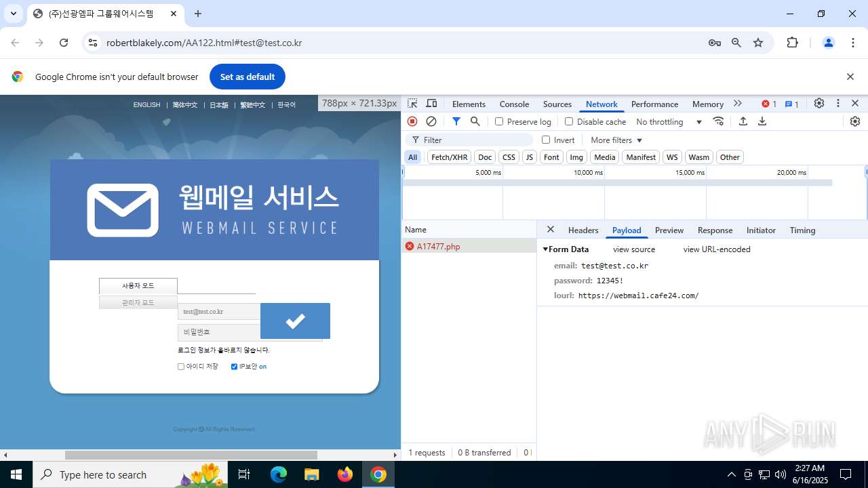Close the DevTools panel
The width and height of the screenshot is (868, 488).
855,104
